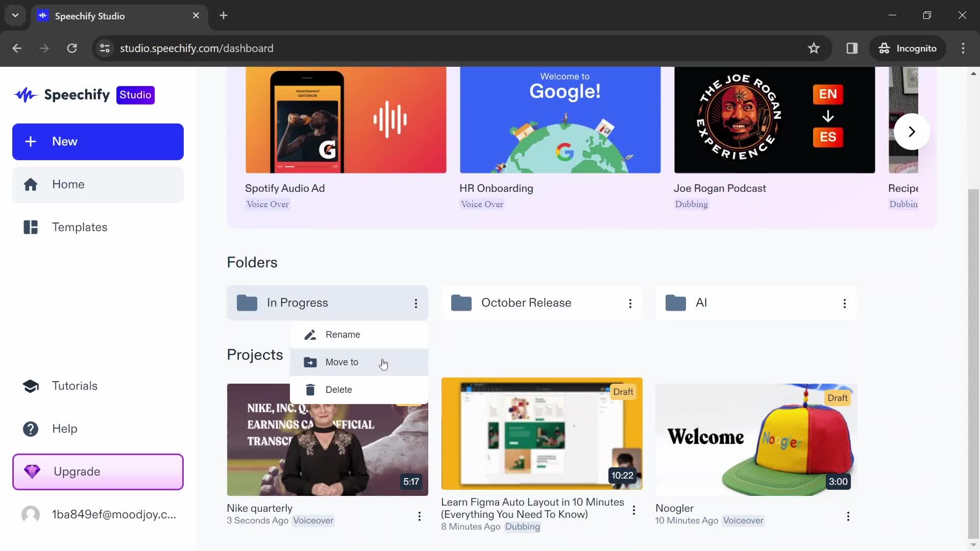
Task: Open the AI folder
Action: tap(756, 303)
